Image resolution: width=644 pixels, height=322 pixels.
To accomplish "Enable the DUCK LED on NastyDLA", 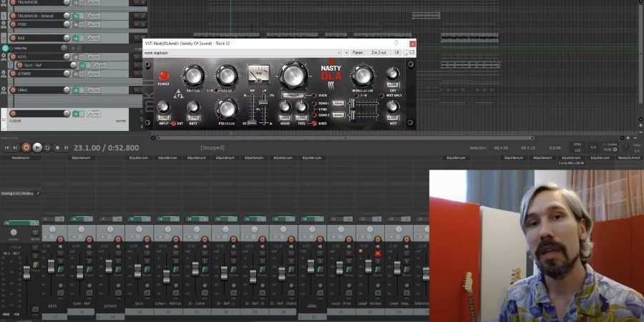I will [x=314, y=95].
